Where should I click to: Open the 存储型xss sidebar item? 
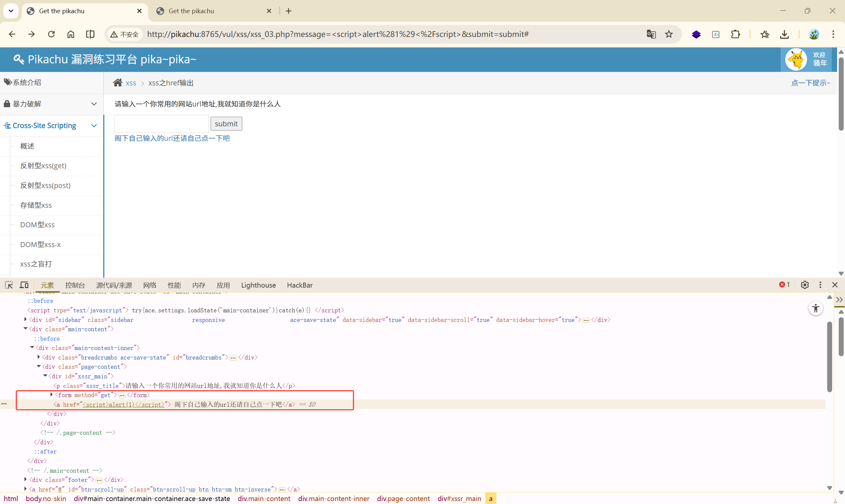click(36, 205)
